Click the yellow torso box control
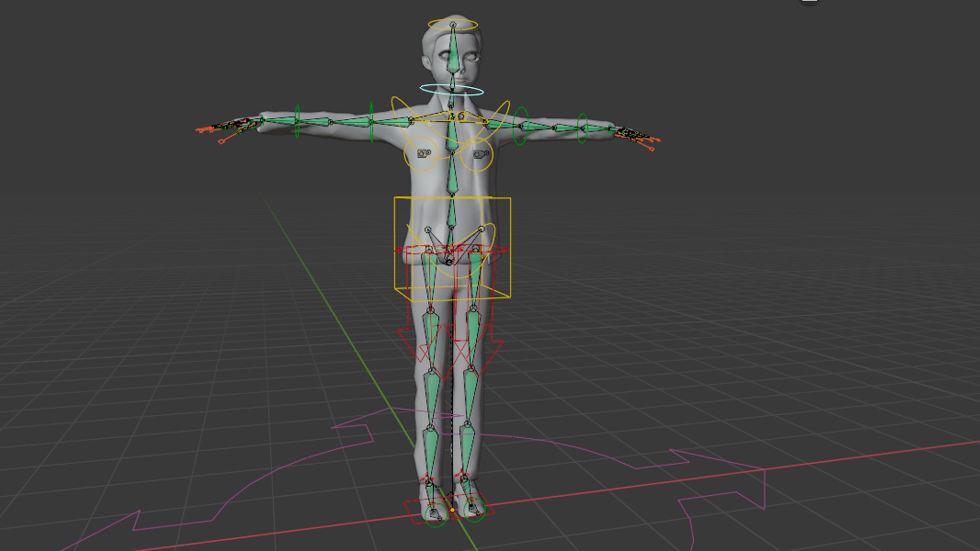The height and width of the screenshot is (551, 980). click(452, 249)
